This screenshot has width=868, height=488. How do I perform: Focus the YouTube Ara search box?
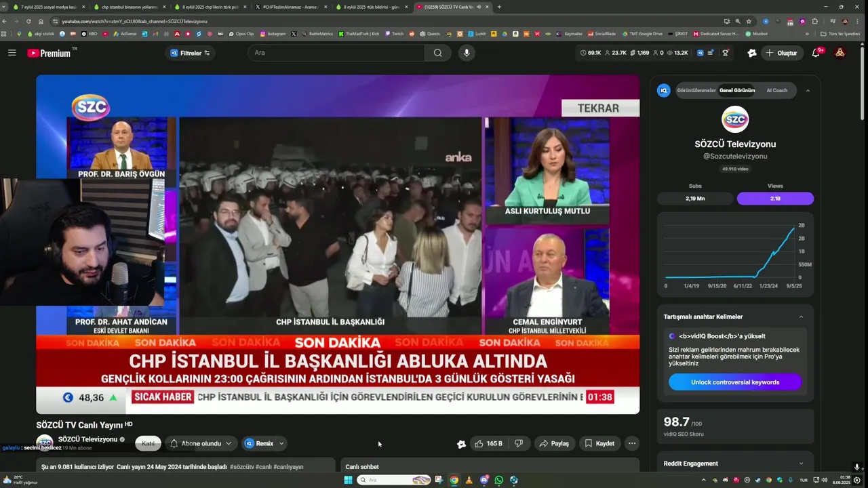[x=336, y=53]
